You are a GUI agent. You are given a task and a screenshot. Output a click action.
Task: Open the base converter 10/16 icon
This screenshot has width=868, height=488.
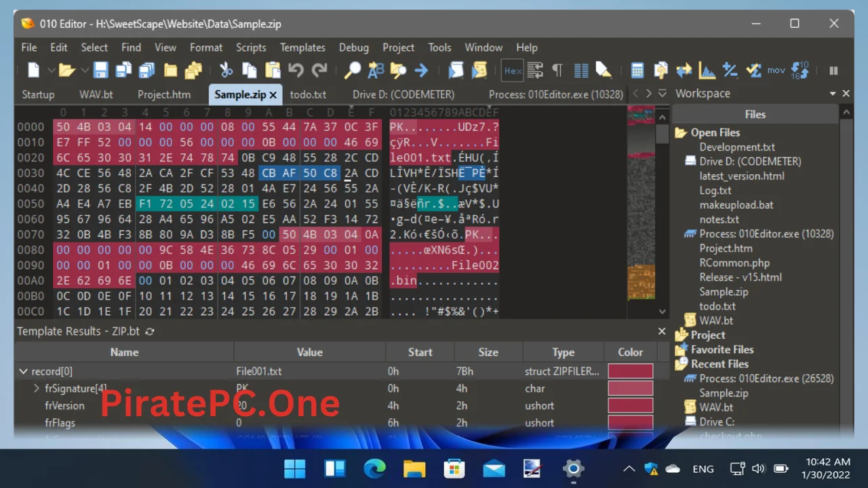pos(800,70)
